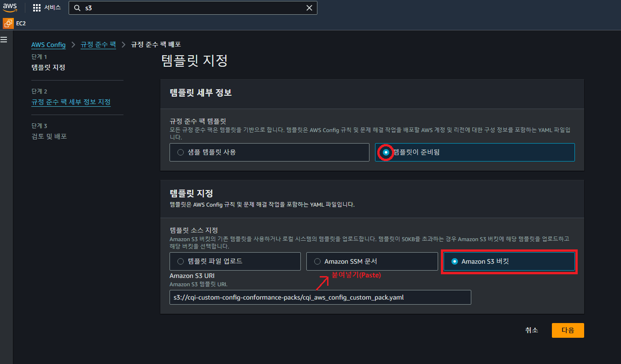Viewport: 621px width, 364px height.
Task: Open the left navigation hamburger menu
Action: pos(4,40)
